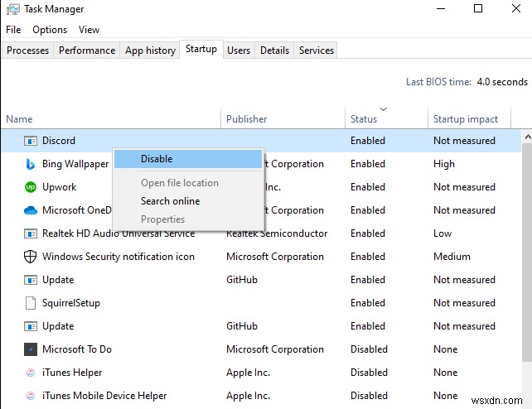Open the Services tab
This screenshot has height=409, width=532.
(316, 51)
